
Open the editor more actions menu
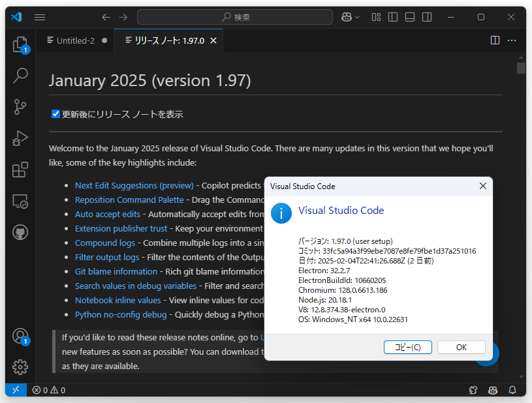click(511, 40)
